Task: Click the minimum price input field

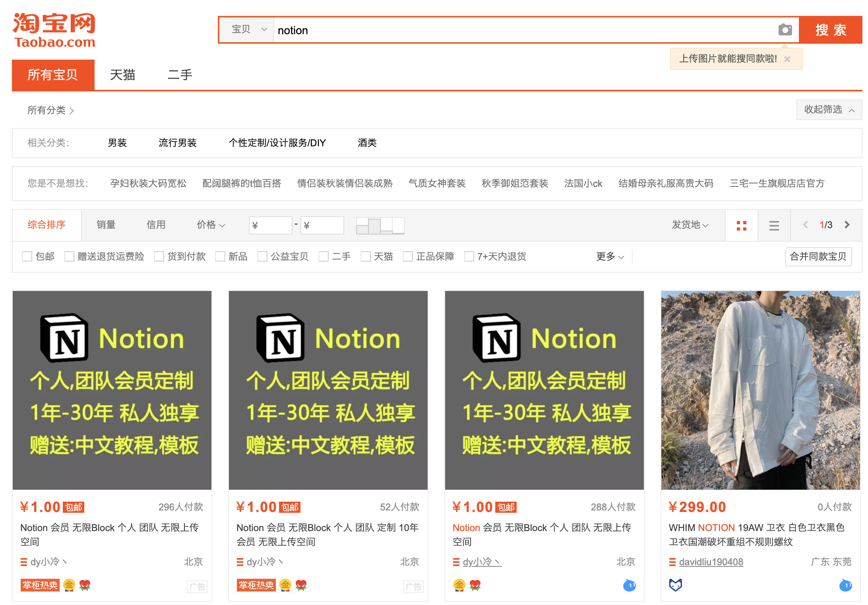Action: tap(271, 225)
